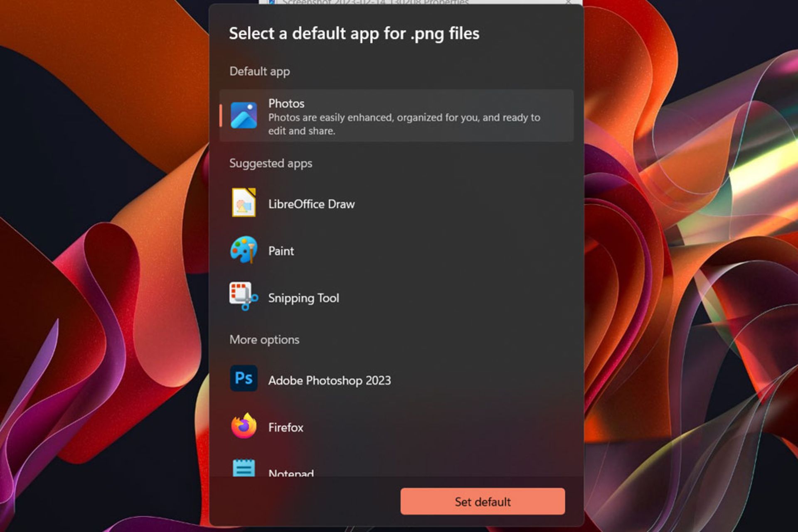Click the Paint app name
798x532 pixels.
pyautogui.click(x=281, y=251)
